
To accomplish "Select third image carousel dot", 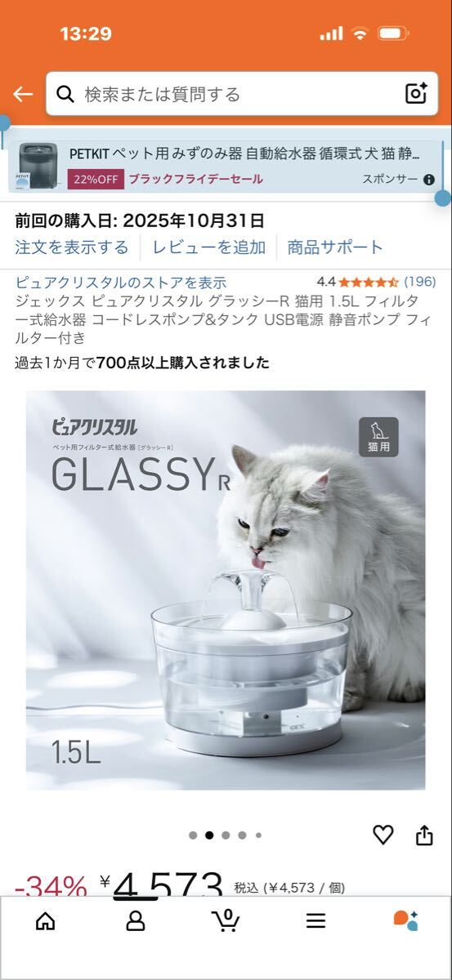I will point(226,835).
